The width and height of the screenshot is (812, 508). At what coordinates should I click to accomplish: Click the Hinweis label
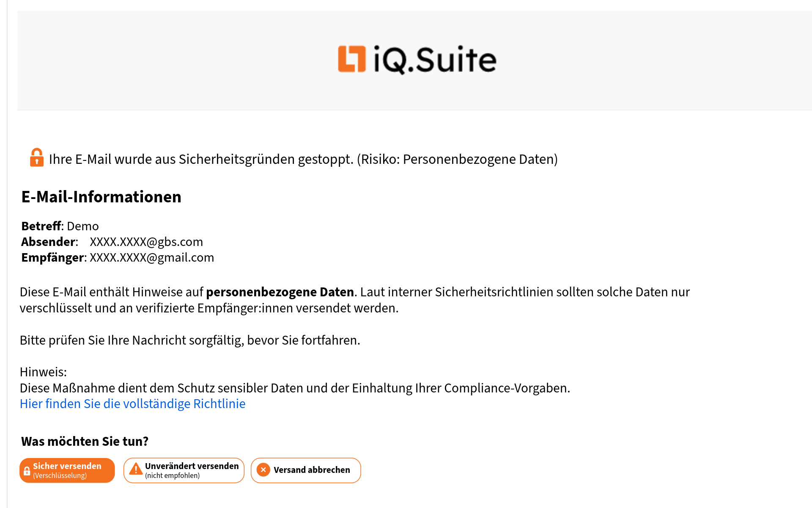(x=43, y=372)
